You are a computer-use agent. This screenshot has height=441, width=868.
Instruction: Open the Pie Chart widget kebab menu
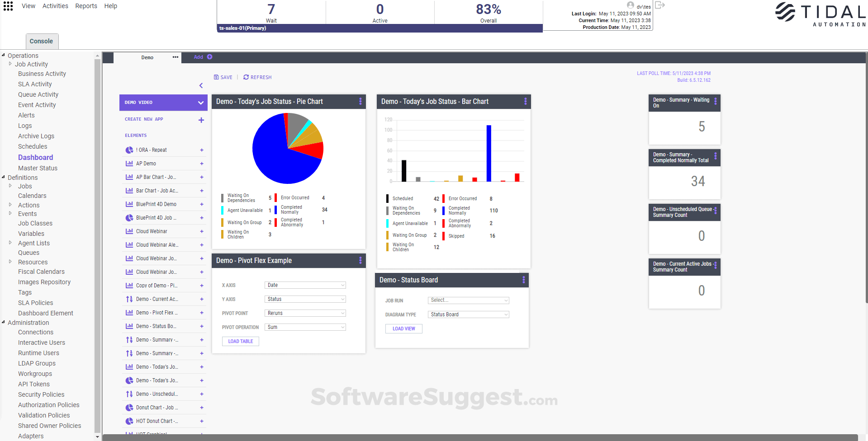360,101
